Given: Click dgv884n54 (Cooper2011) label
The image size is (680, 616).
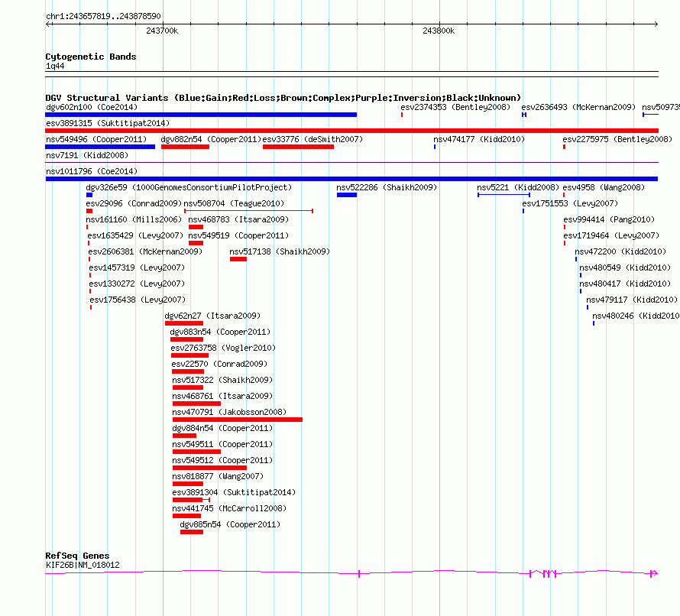Looking at the screenshot, I should pyautogui.click(x=222, y=428).
